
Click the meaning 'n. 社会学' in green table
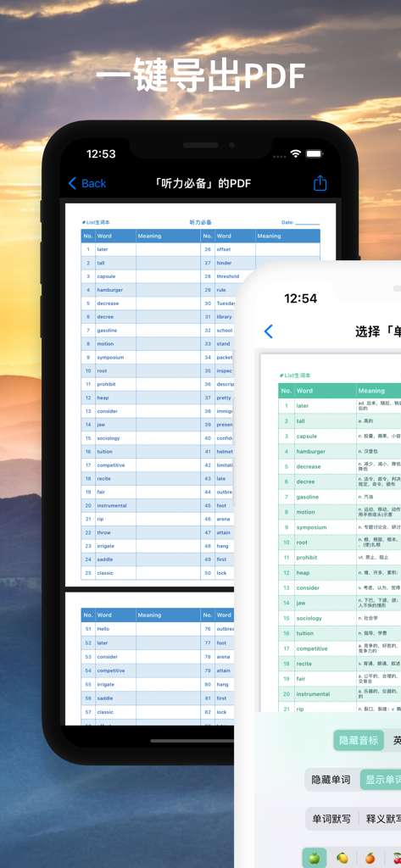[368, 618]
